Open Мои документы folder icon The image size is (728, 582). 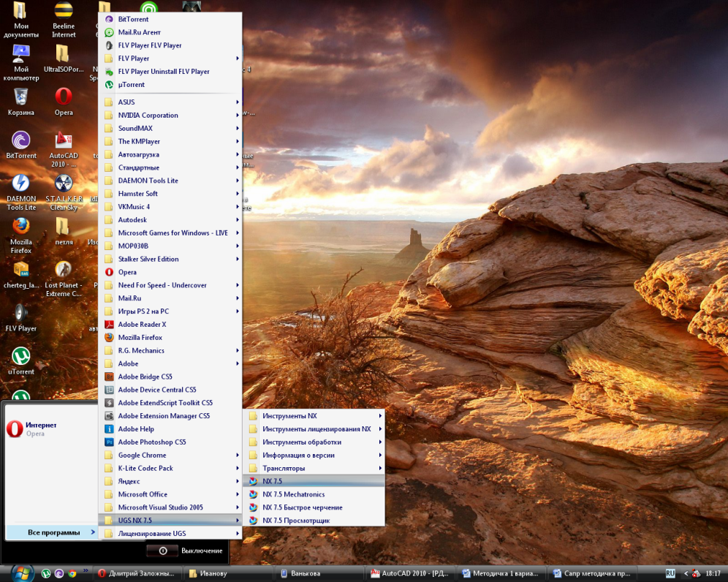[x=21, y=20]
